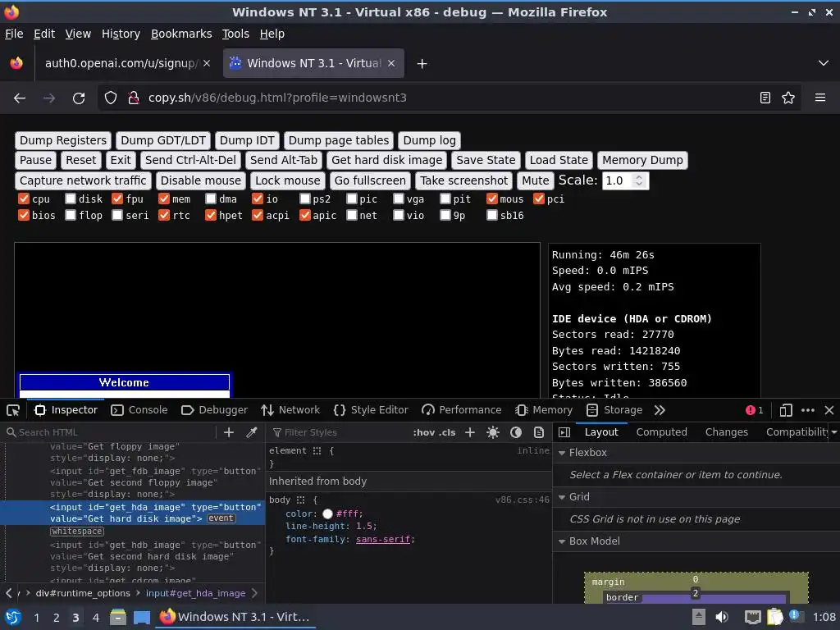Enable the vga log checkbox
This screenshot has height=630, width=840.
[x=398, y=199]
